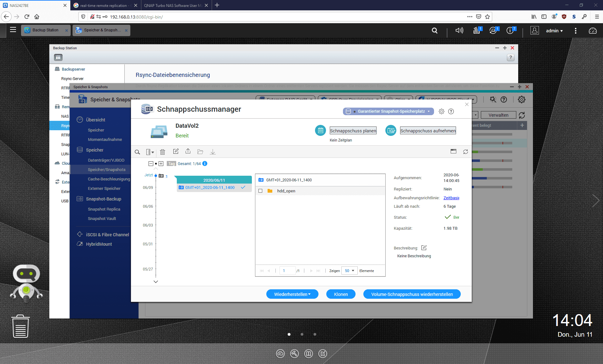The width and height of the screenshot is (603, 364).
Task: Click the Zeitbasiert retention policy link
Action: pos(451,198)
